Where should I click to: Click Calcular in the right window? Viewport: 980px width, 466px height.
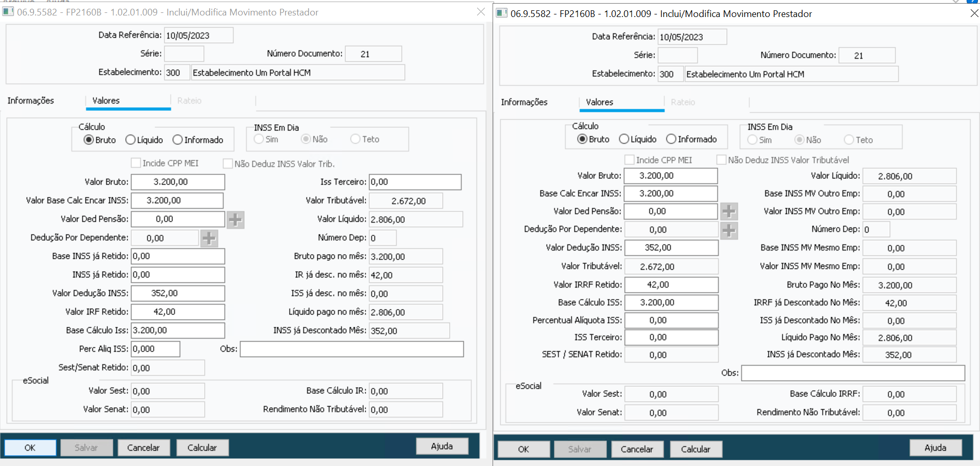coord(696,449)
